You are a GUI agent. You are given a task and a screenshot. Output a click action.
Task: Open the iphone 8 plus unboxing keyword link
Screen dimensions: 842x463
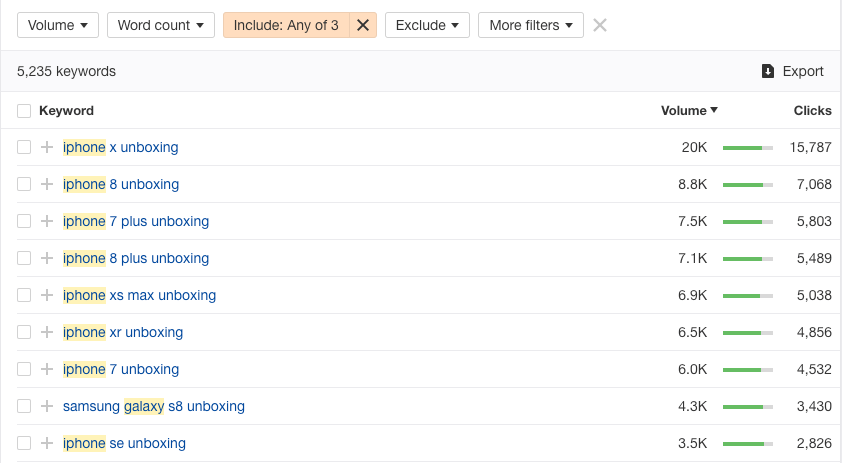pyautogui.click(x=136, y=259)
